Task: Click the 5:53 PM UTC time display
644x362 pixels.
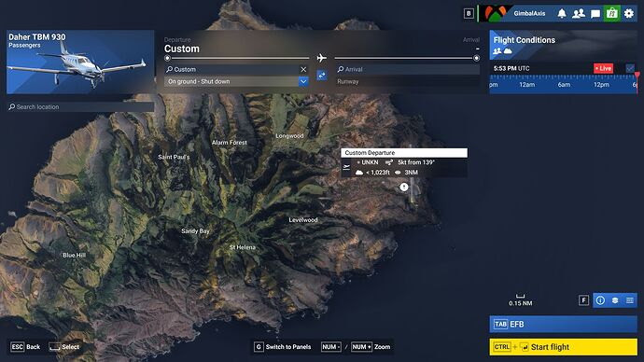Action: pyautogui.click(x=511, y=68)
